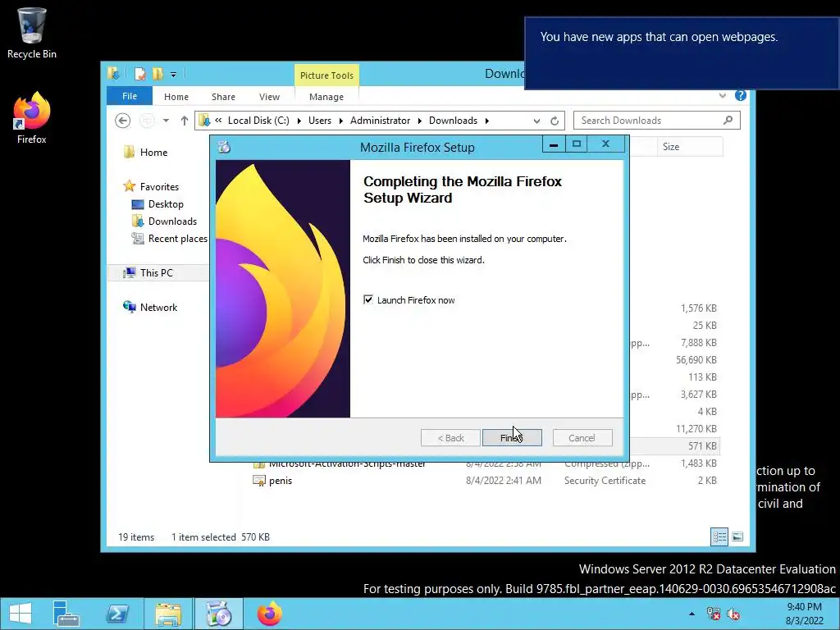Image resolution: width=840 pixels, height=630 pixels.
Task: Open the Windows Start button
Action: click(21, 614)
